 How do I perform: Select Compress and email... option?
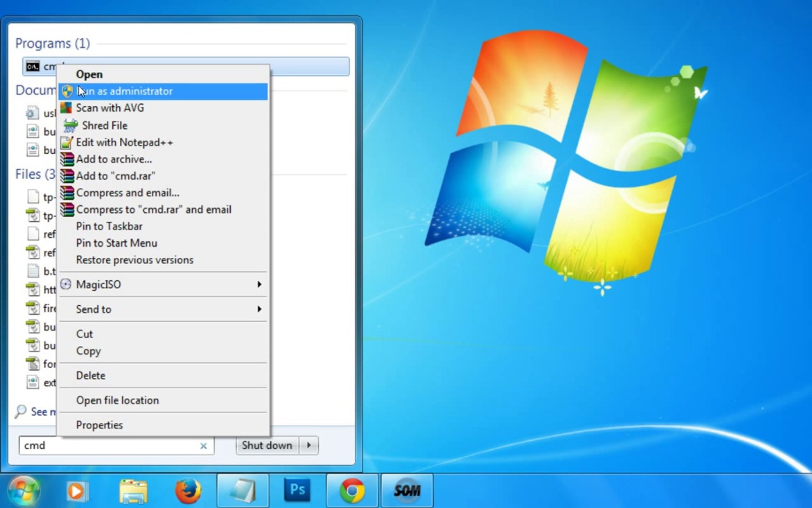click(x=163, y=193)
